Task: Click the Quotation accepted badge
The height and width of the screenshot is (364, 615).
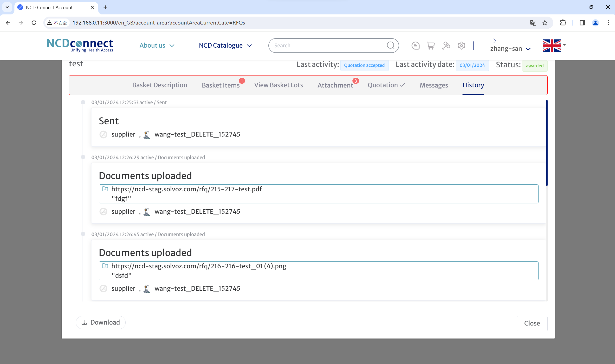Action: (364, 65)
